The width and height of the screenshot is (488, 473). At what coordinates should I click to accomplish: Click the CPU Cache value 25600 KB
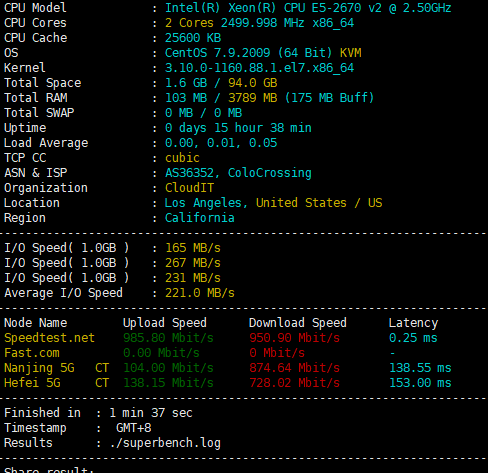coord(193,38)
